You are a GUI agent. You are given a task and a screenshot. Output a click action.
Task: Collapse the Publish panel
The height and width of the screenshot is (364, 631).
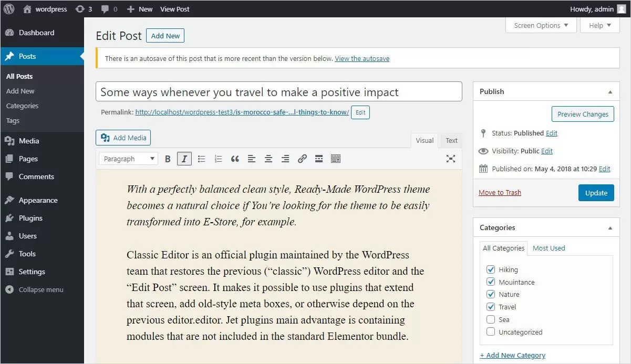(x=610, y=92)
